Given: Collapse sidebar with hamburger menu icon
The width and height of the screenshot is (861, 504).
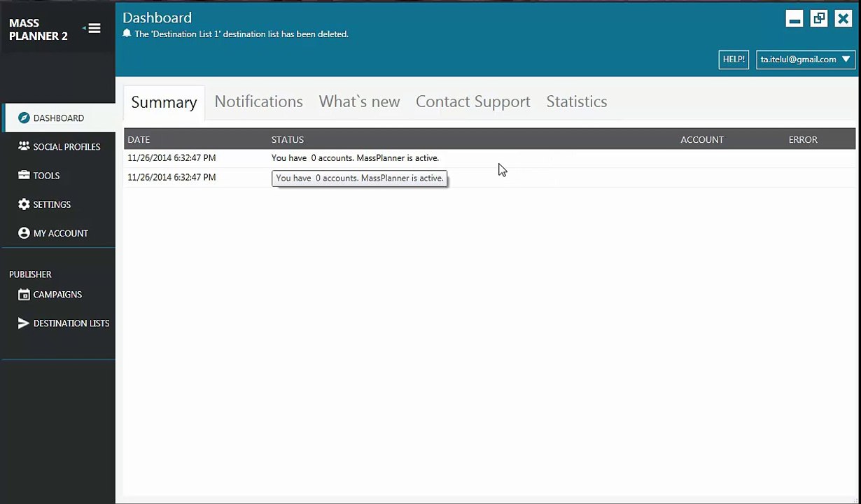Looking at the screenshot, I should point(94,29).
